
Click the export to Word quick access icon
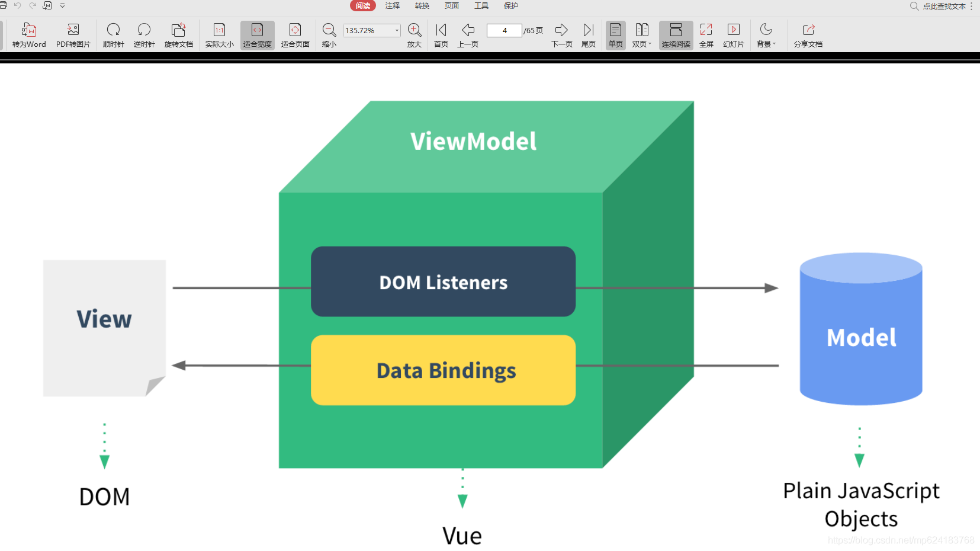pos(47,5)
